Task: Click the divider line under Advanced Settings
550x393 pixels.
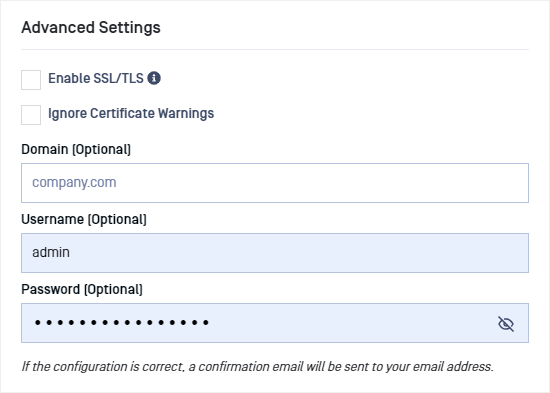Action: 275,49
